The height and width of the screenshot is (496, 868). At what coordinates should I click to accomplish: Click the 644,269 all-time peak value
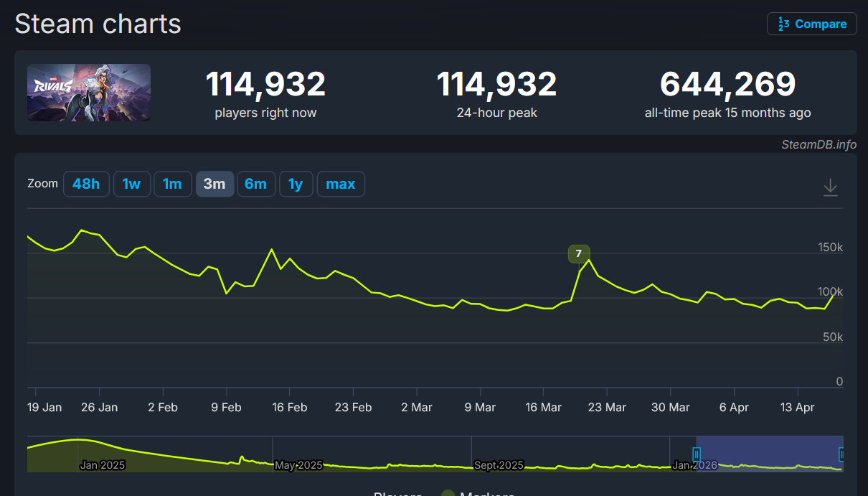click(x=728, y=84)
